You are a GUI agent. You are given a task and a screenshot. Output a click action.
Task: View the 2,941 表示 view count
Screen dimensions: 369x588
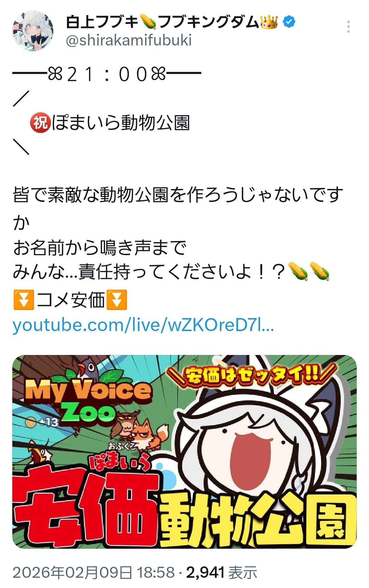click(221, 572)
